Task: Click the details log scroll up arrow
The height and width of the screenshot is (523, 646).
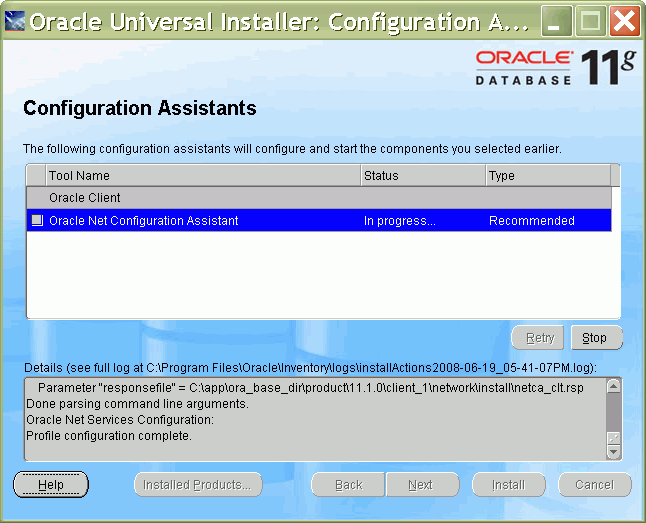Action: pyautogui.click(x=613, y=387)
